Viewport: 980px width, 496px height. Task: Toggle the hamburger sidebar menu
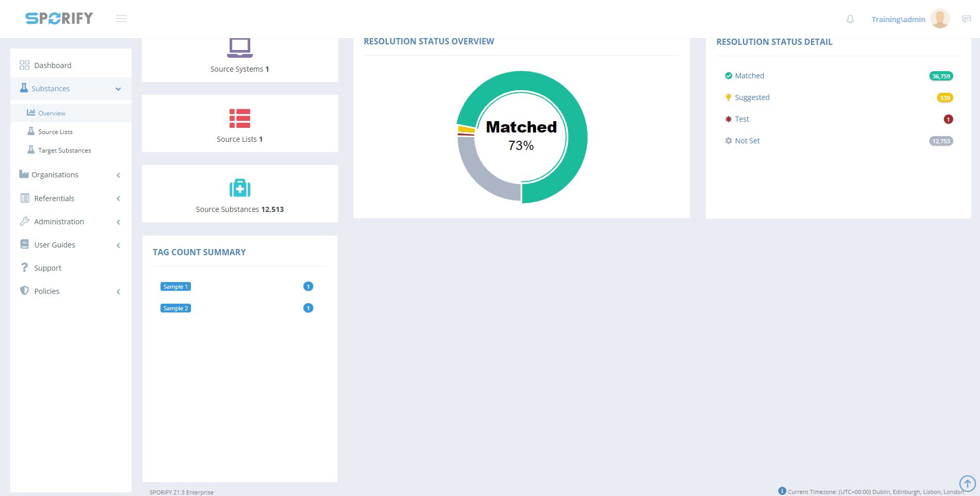click(121, 19)
